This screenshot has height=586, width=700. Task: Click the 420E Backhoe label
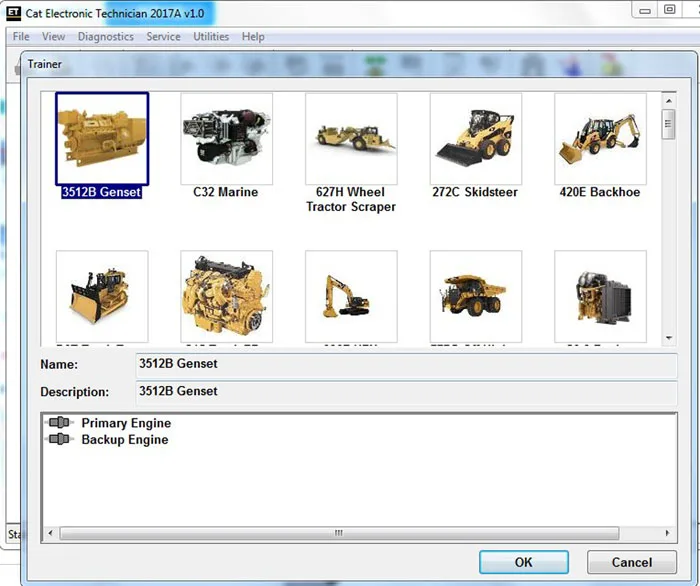(x=600, y=192)
